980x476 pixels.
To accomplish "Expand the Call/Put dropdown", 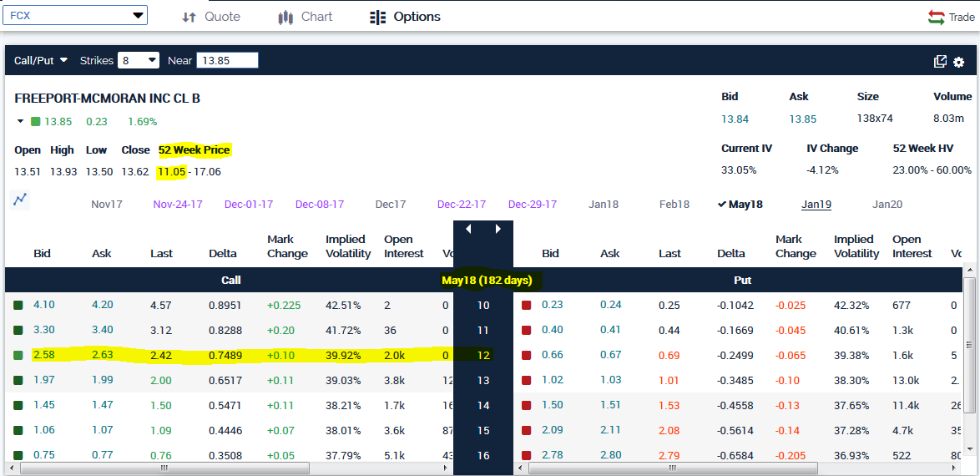I will [41, 61].
